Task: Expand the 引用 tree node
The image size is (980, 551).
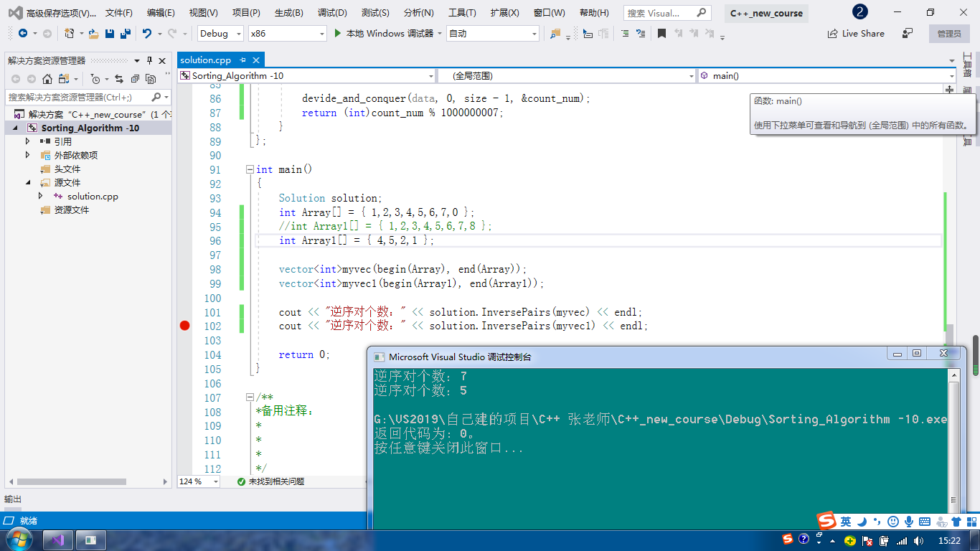Action: tap(28, 141)
